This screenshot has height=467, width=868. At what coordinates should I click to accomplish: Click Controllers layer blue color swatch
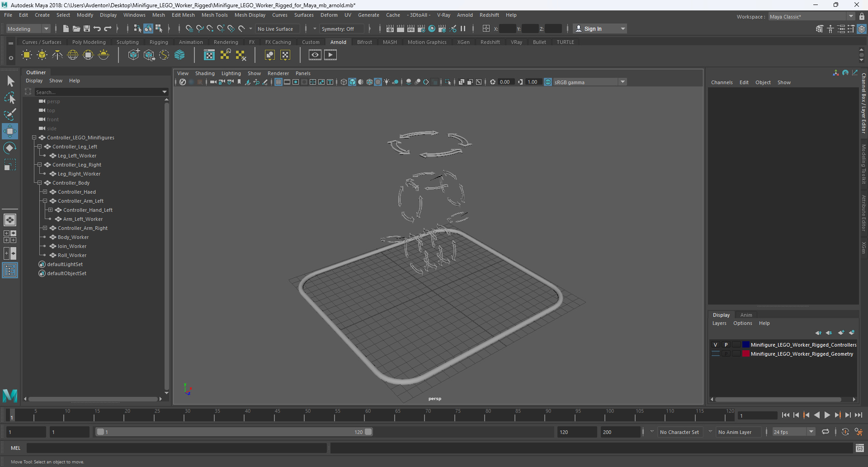point(745,345)
